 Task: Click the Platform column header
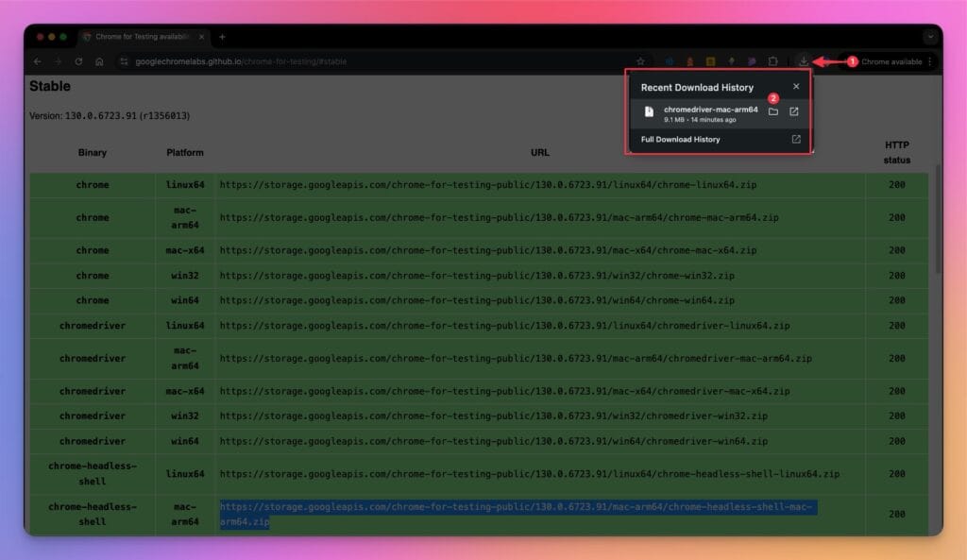tap(185, 152)
